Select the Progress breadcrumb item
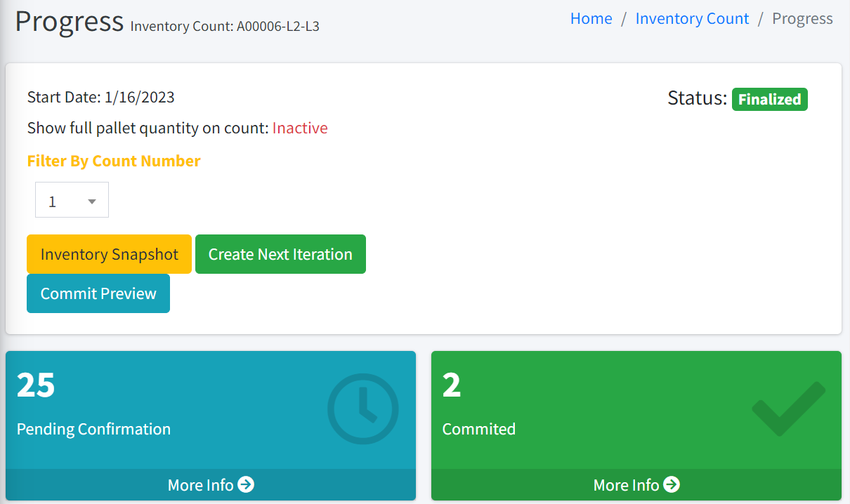This screenshot has width=850, height=504. tap(802, 19)
